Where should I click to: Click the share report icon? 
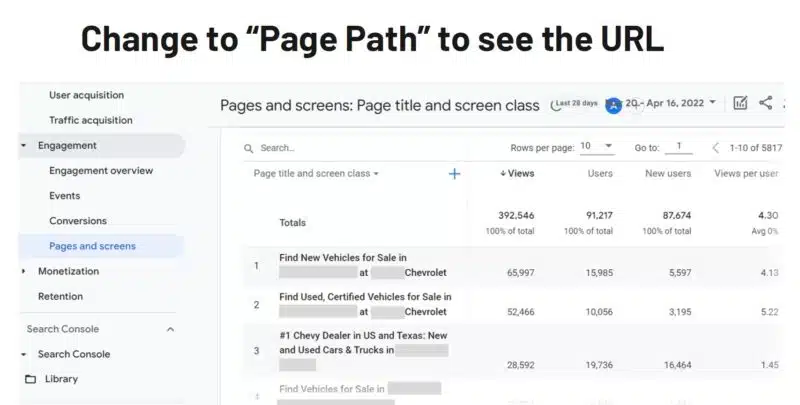click(765, 103)
